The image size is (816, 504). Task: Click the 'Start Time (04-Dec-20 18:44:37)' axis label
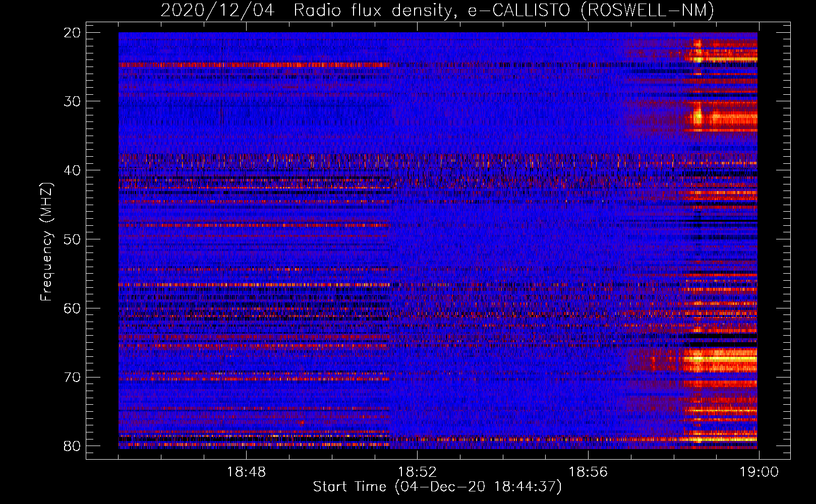click(437, 487)
